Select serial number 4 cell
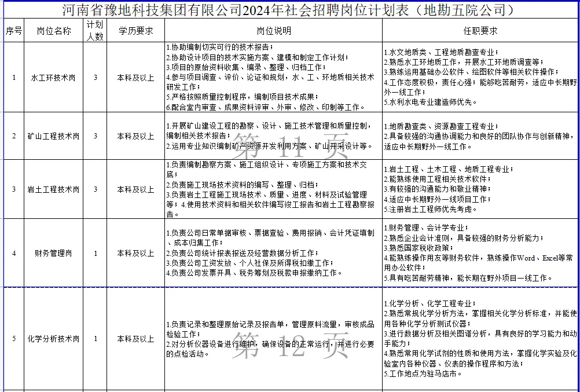 (x=14, y=253)
